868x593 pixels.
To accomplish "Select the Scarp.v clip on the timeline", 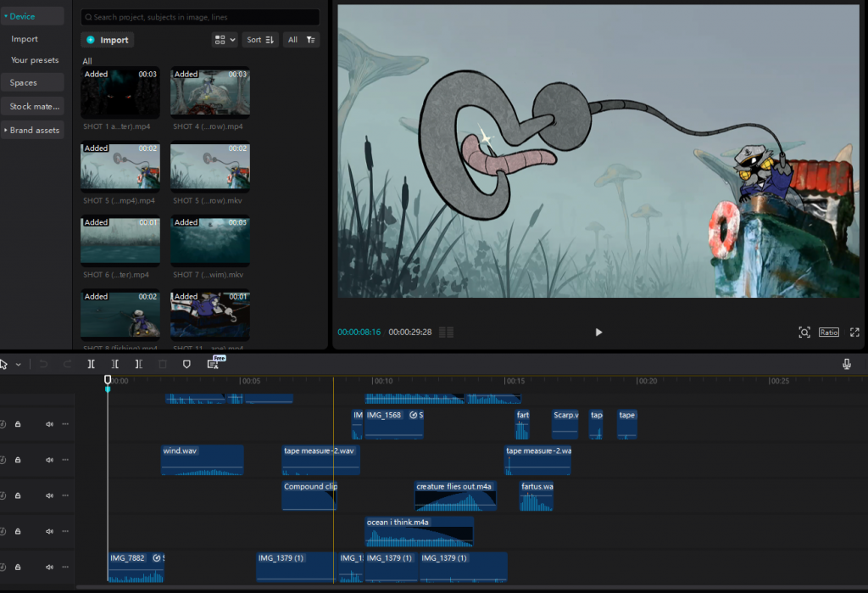I will coord(565,424).
